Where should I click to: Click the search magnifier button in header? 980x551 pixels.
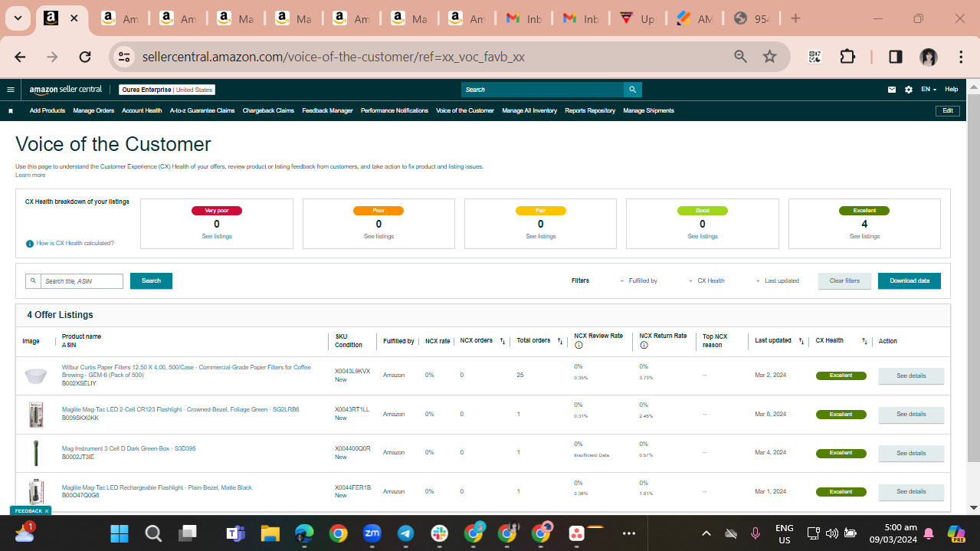[x=632, y=90]
